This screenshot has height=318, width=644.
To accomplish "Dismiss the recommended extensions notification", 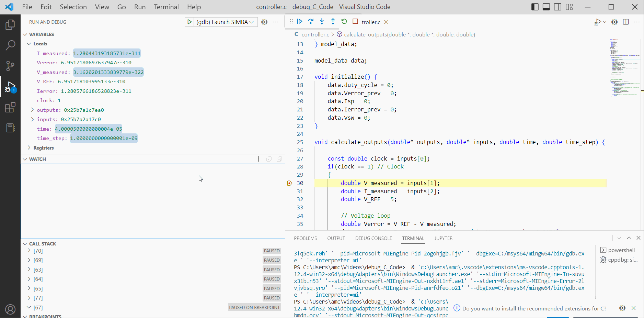I will pos(634,308).
